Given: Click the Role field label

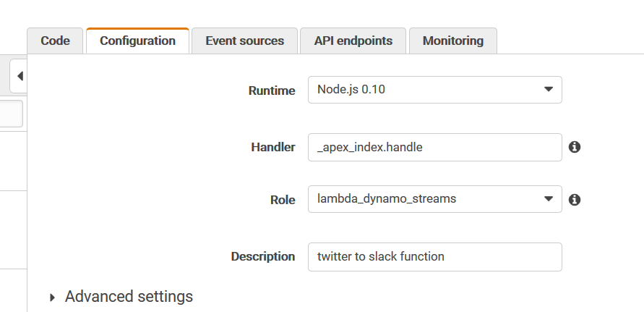Looking at the screenshot, I should tap(282, 200).
